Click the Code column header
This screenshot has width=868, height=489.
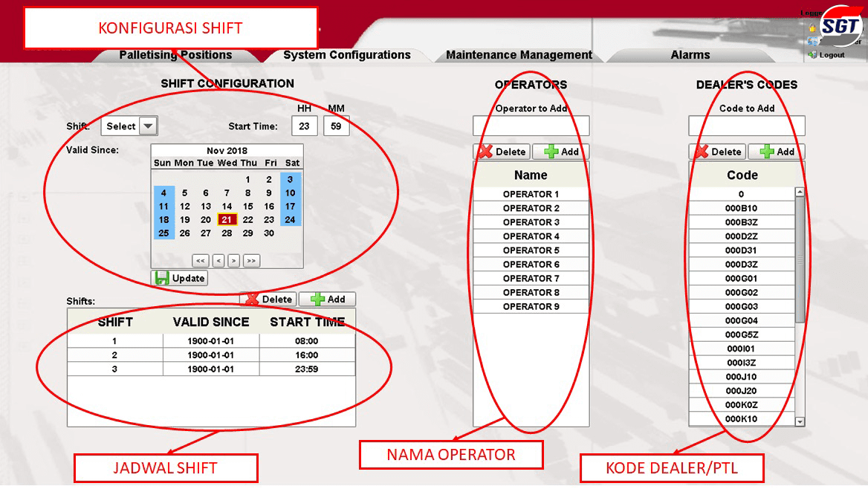click(742, 175)
